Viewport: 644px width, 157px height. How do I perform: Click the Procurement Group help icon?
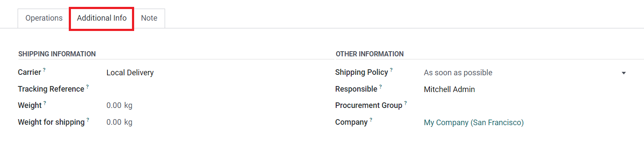tap(405, 103)
